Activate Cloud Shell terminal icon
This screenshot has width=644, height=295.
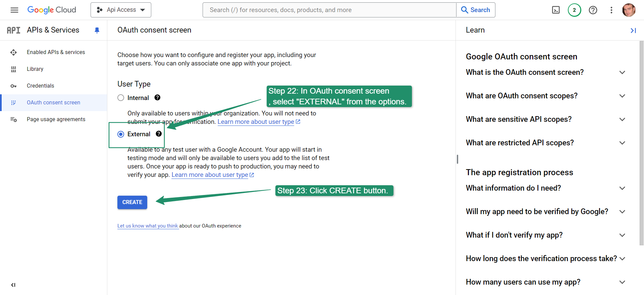[556, 10]
